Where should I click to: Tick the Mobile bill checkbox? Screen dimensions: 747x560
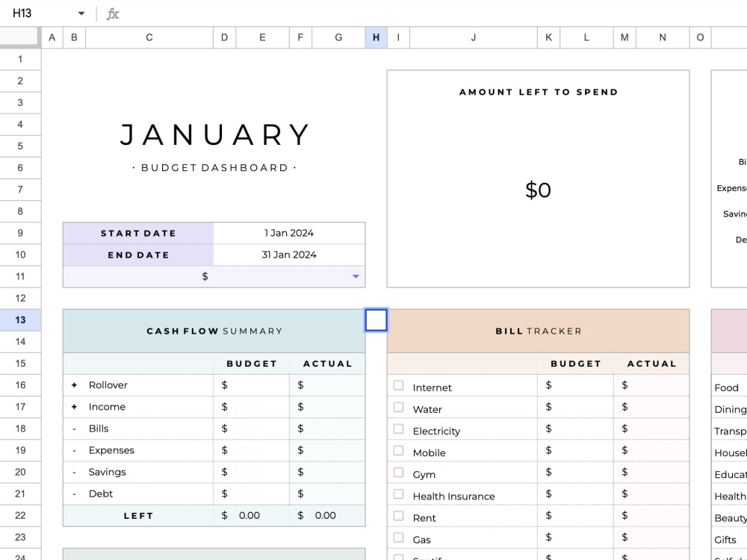click(x=399, y=451)
